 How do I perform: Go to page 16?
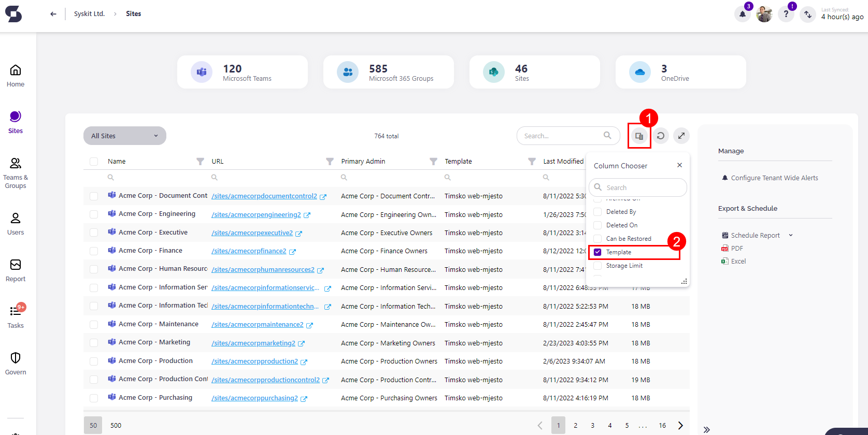[662, 426]
